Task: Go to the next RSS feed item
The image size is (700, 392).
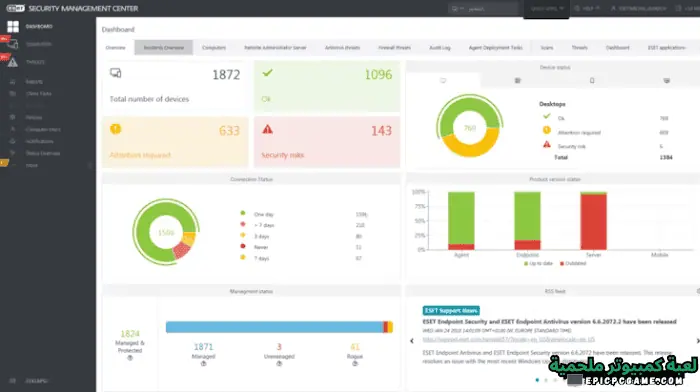Action: click(x=698, y=341)
